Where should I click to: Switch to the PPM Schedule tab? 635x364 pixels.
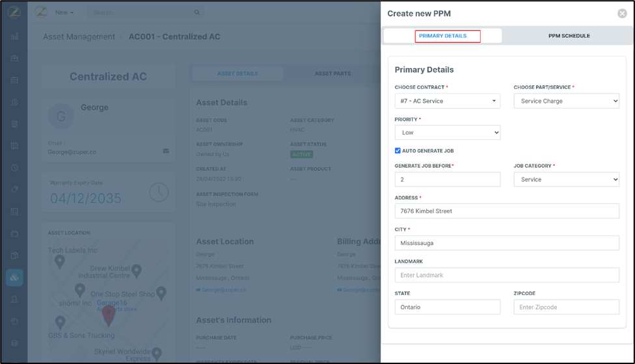pos(569,36)
